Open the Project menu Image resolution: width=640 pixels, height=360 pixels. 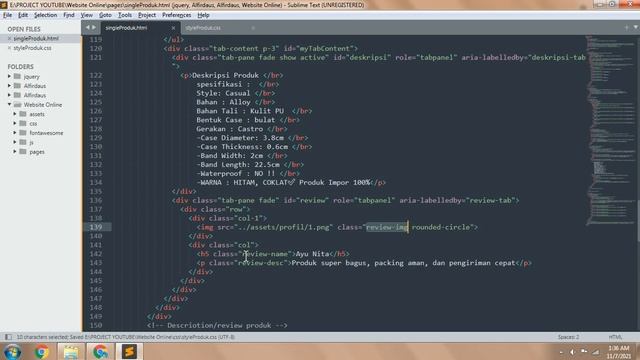pyautogui.click(x=147, y=15)
